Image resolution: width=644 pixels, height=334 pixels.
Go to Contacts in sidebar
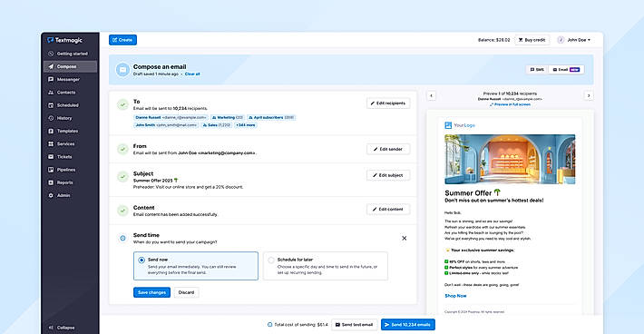point(70,93)
